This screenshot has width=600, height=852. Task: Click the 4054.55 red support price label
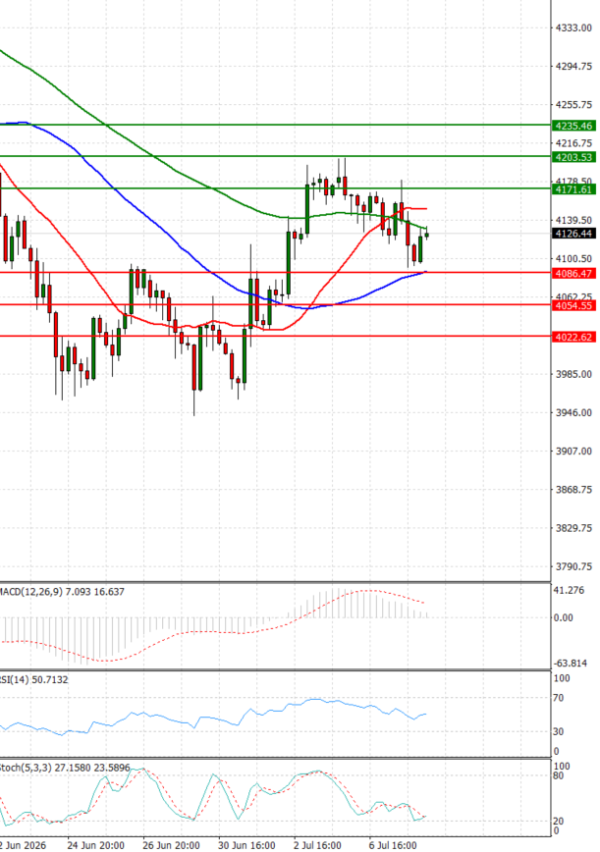tap(574, 305)
